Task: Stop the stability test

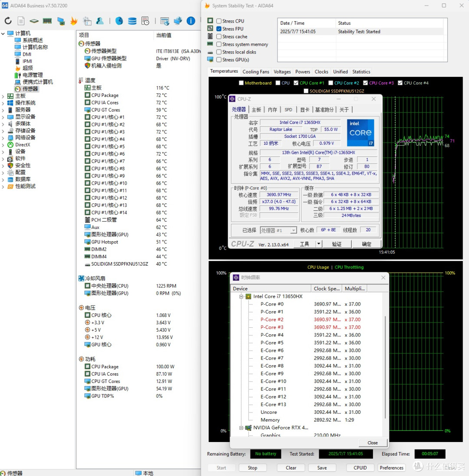Action: pyautogui.click(x=252, y=468)
